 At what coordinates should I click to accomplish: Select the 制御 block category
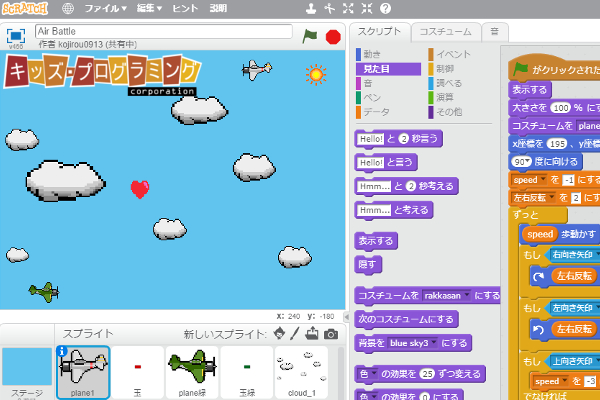(x=447, y=69)
